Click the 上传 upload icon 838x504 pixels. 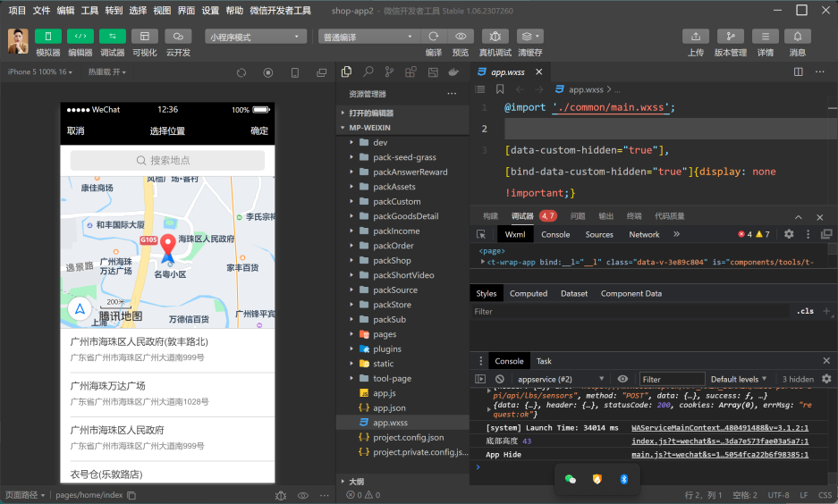[696, 37]
